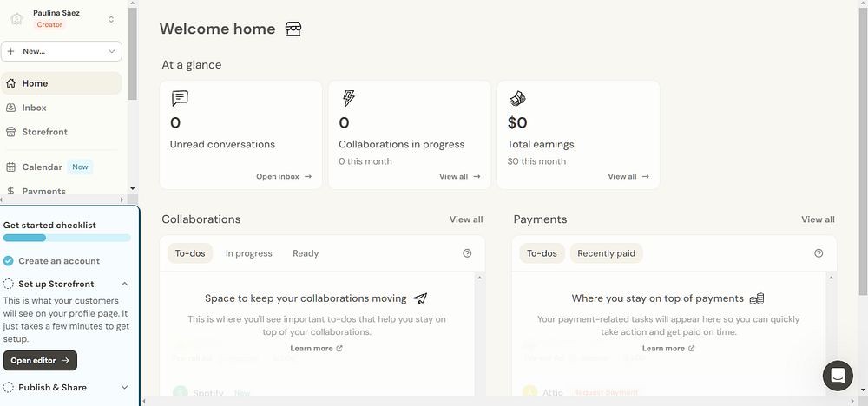Screen dimensions: 868x406
Task: Toggle the Create an account checkmark
Action: (x=9, y=261)
